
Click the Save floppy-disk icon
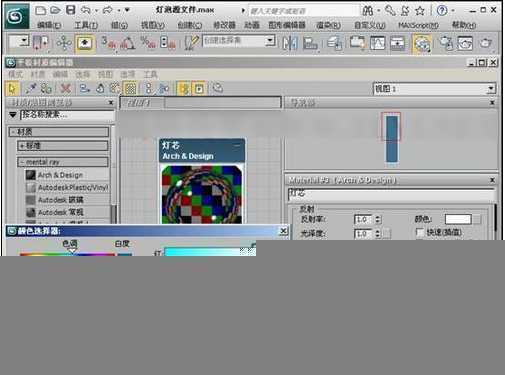pyautogui.click(x=71, y=10)
